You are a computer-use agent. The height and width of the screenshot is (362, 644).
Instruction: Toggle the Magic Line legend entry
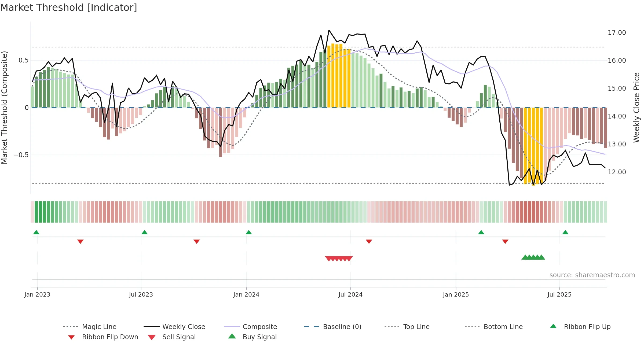click(90, 327)
